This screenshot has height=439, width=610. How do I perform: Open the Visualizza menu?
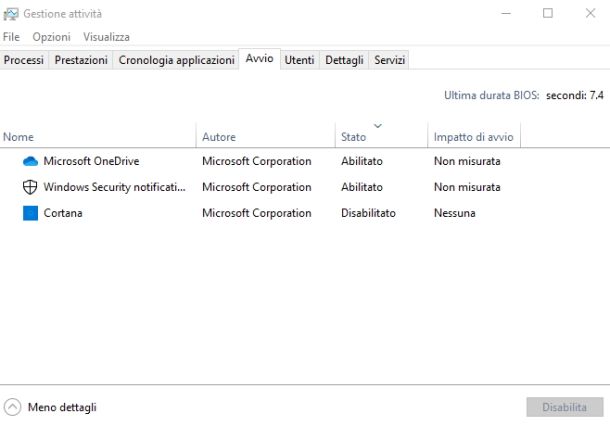[106, 37]
